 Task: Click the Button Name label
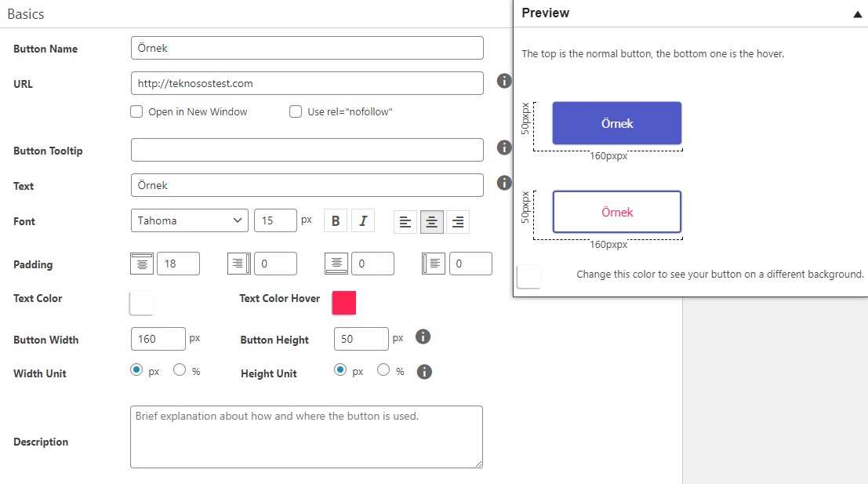point(45,49)
